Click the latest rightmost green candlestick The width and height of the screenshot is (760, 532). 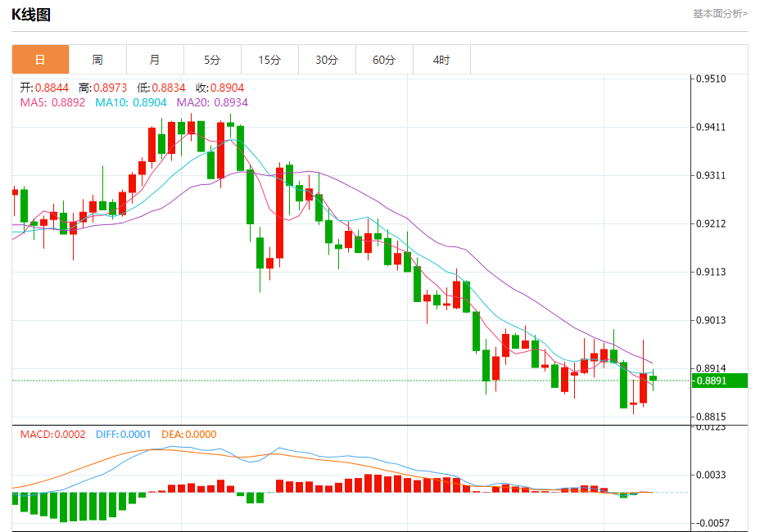pyautogui.click(x=653, y=378)
